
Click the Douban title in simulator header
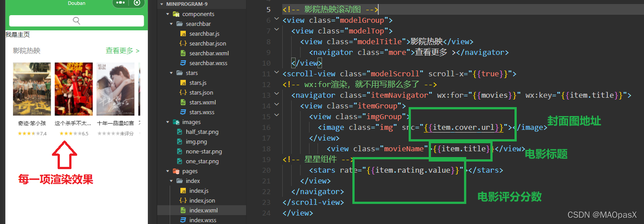tap(76, 3)
